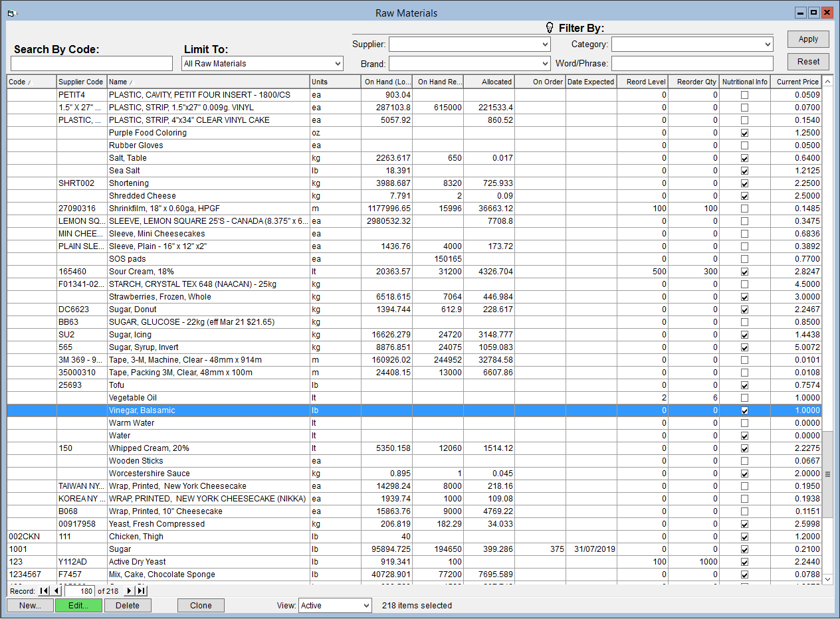Click the Apply filter button

[x=808, y=39]
